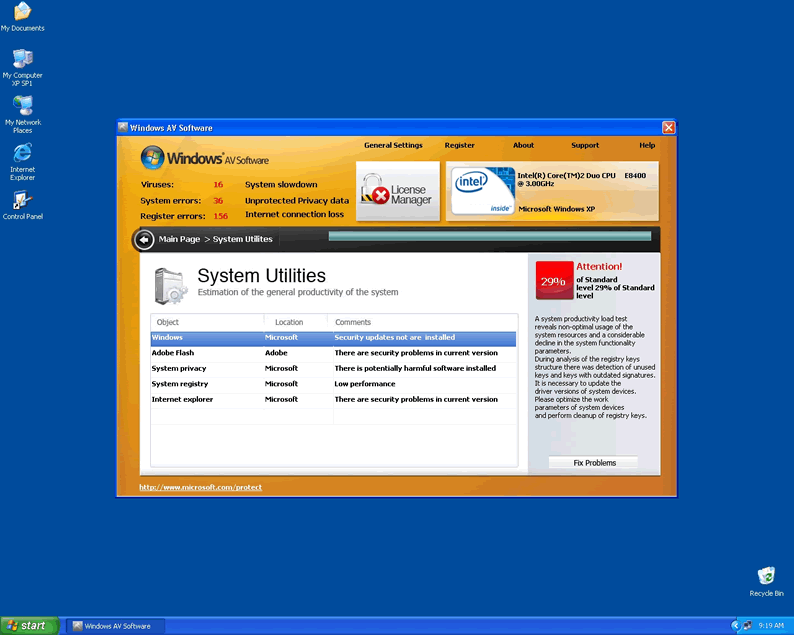Open the License Manager padlock icon

coord(375,191)
